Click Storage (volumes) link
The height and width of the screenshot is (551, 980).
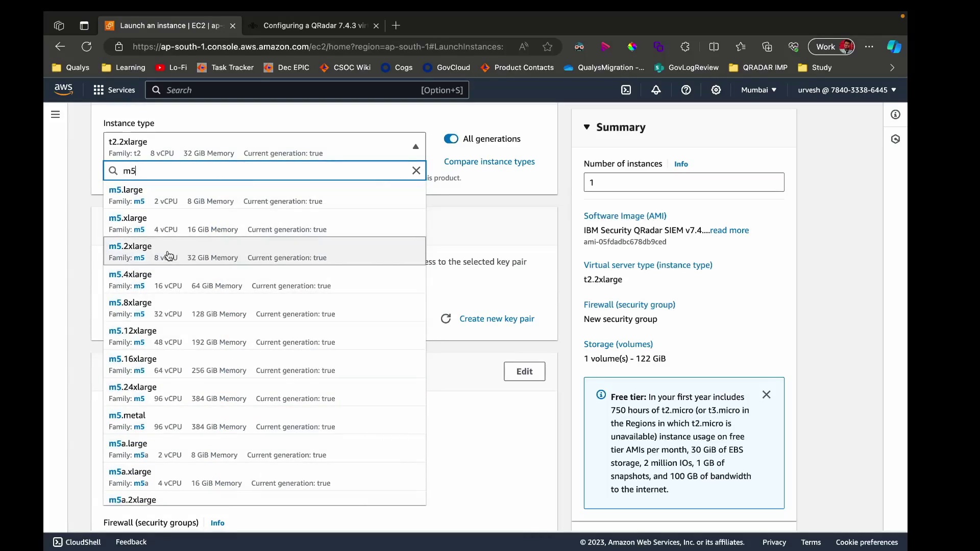(x=618, y=344)
